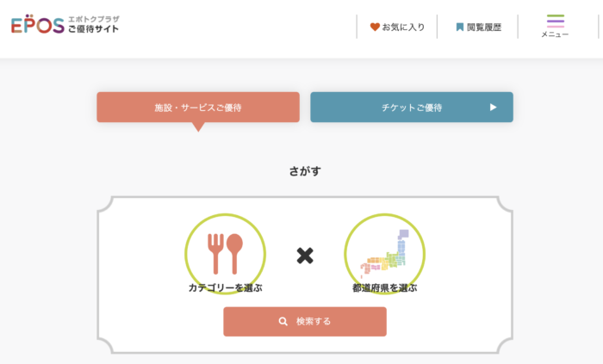Click the black cross between circles
The height and width of the screenshot is (364, 603).
pos(305,256)
